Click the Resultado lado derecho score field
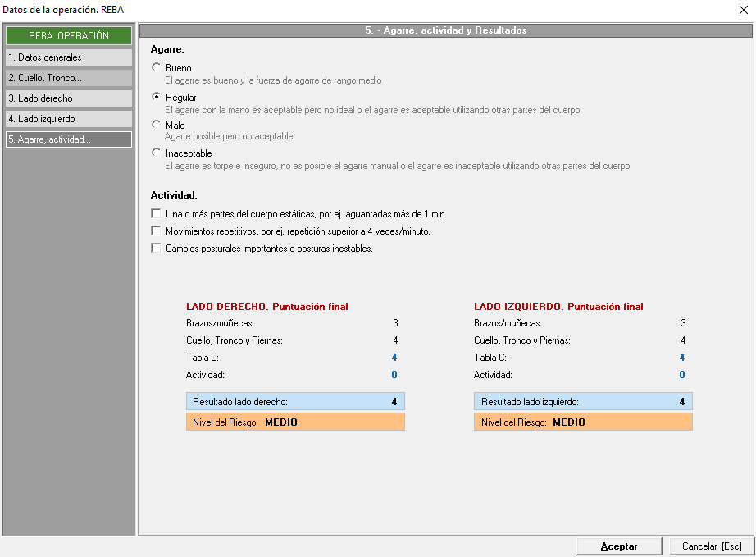The width and height of the screenshot is (756, 557). (295, 402)
